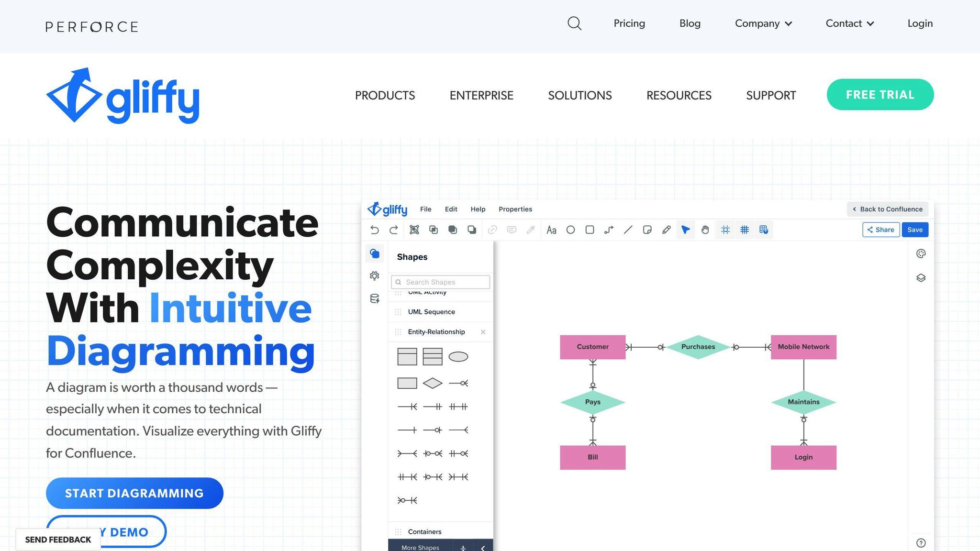Expand the Company dropdown menu
The height and width of the screenshot is (551, 980).
763,23
